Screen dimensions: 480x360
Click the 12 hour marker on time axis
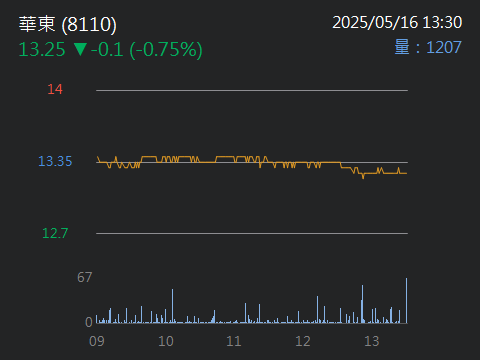303,341
